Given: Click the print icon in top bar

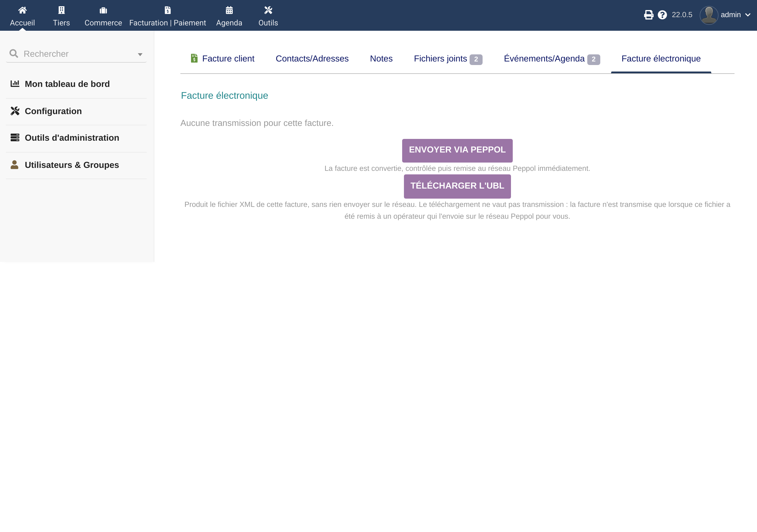Looking at the screenshot, I should pos(648,15).
